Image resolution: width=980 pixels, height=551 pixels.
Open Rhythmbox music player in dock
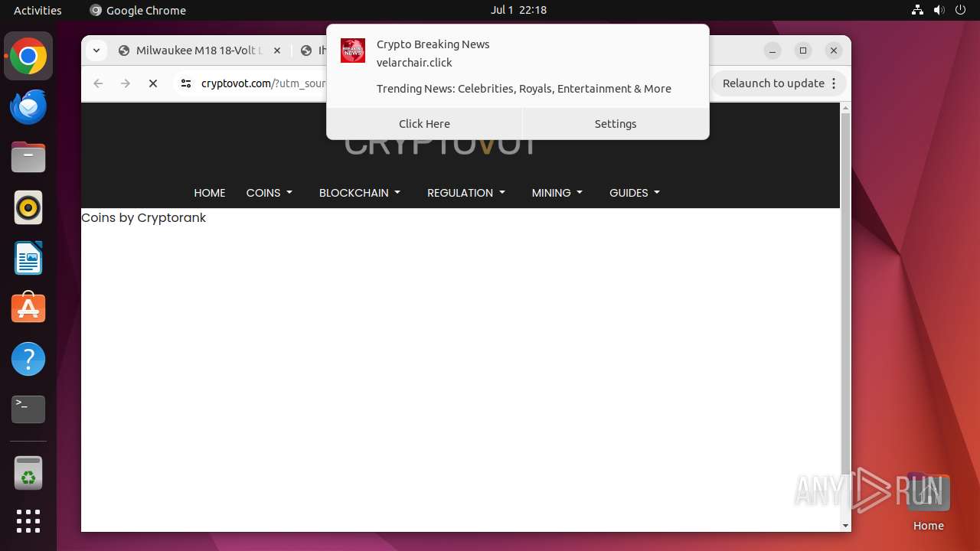coord(28,207)
